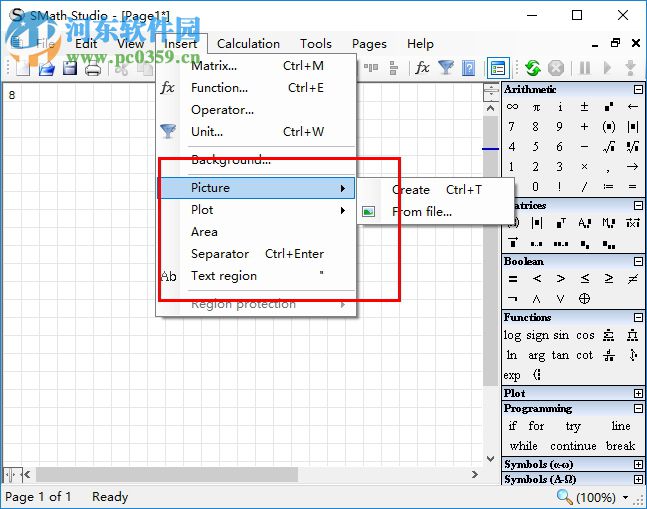Click the matrix determinant icon
Screen dimensions: 647x509
pyautogui.click(x=537, y=223)
